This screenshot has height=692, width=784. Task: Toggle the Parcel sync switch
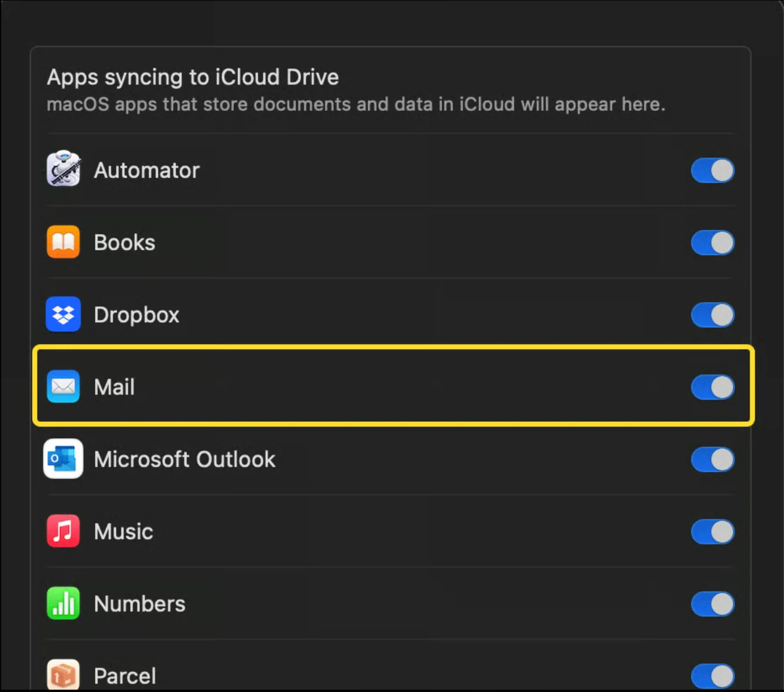[712, 677]
